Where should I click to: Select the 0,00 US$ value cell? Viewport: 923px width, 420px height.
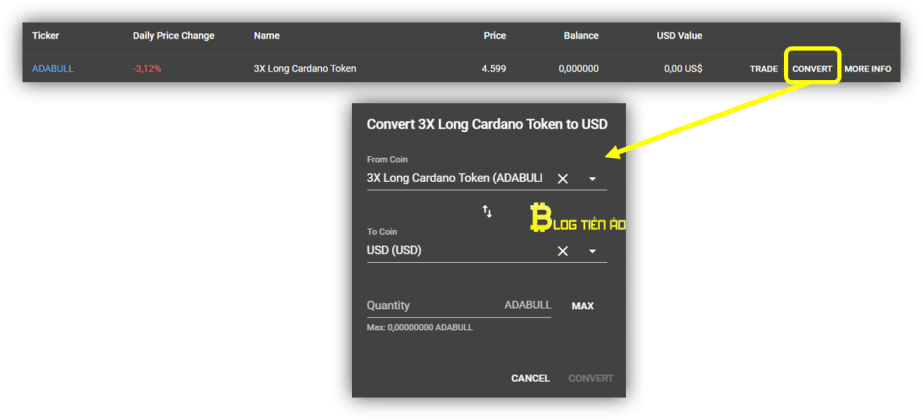coord(683,69)
